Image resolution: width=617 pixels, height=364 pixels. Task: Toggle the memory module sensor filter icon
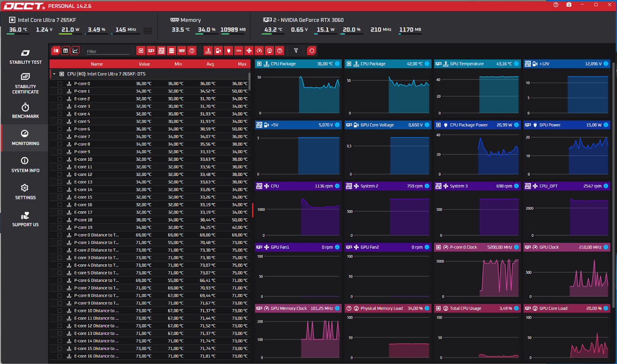tap(182, 50)
